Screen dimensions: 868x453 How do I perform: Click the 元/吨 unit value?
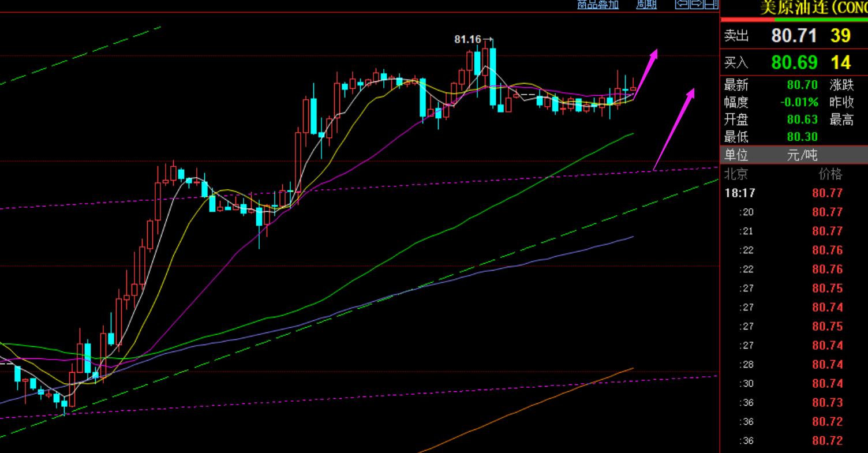[x=802, y=155]
